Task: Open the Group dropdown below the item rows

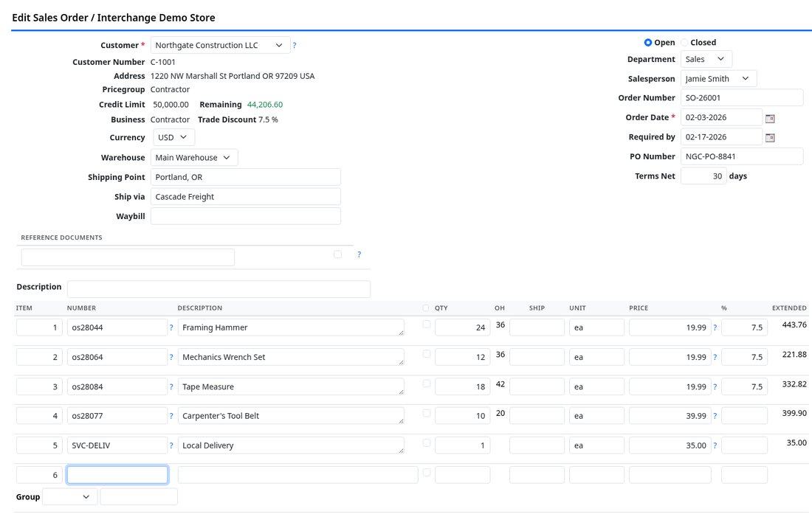Action: point(70,497)
